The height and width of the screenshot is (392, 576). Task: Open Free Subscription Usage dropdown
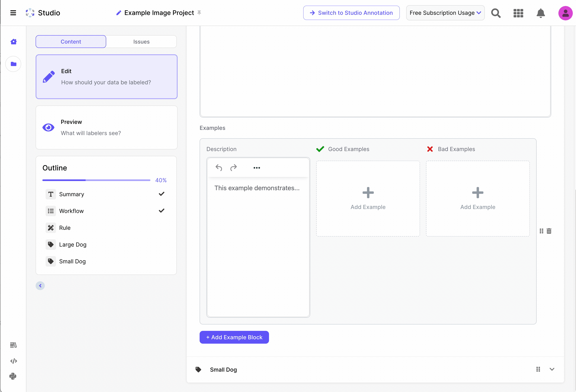[445, 13]
